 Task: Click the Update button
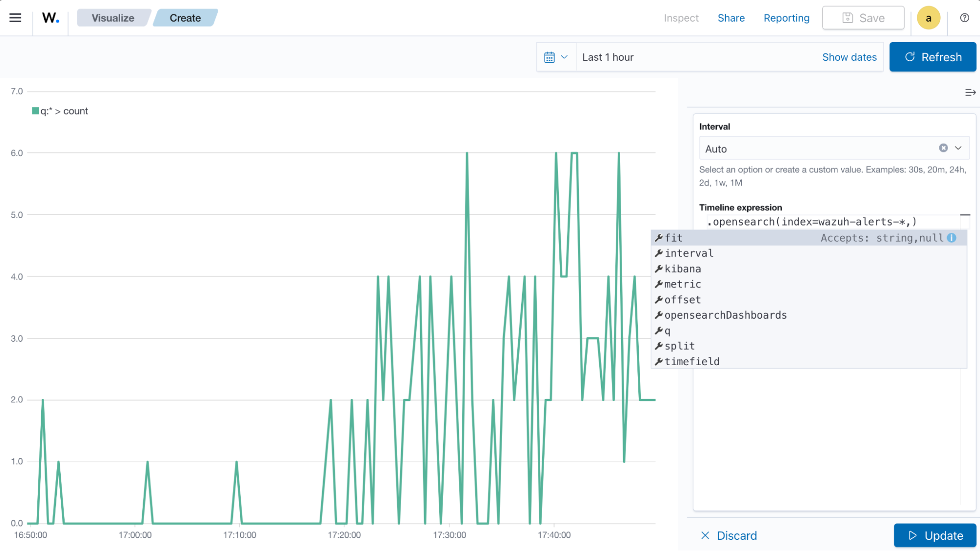[935, 535]
